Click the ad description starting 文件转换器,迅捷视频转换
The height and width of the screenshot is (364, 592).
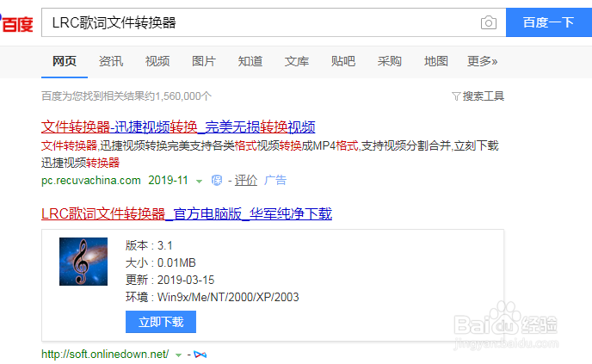pos(270,154)
